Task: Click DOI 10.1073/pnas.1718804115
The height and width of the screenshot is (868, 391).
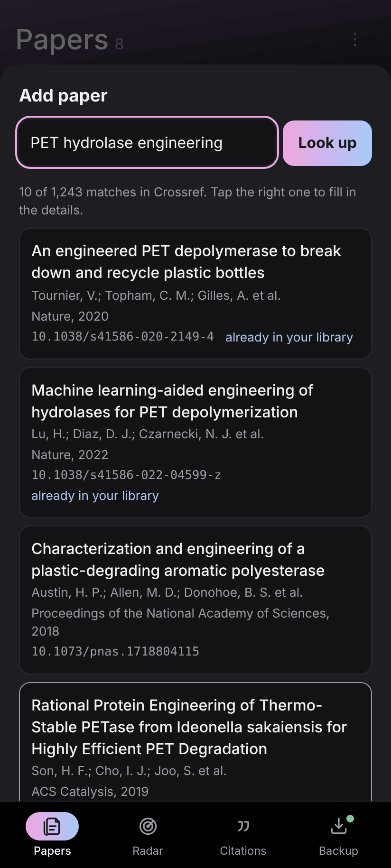Action: coord(115,652)
